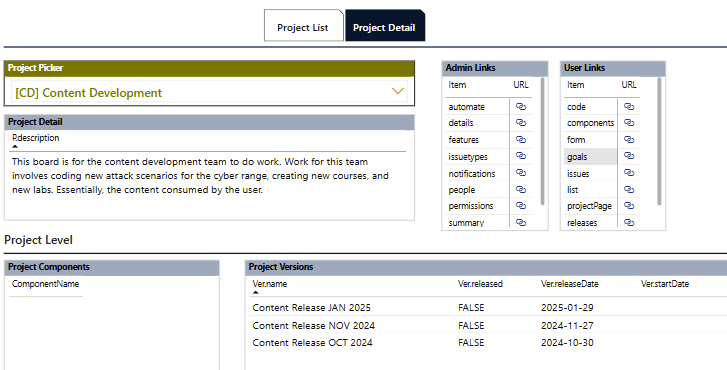This screenshot has height=370, width=727.
Task: Select the code item in User Links
Action: point(576,107)
